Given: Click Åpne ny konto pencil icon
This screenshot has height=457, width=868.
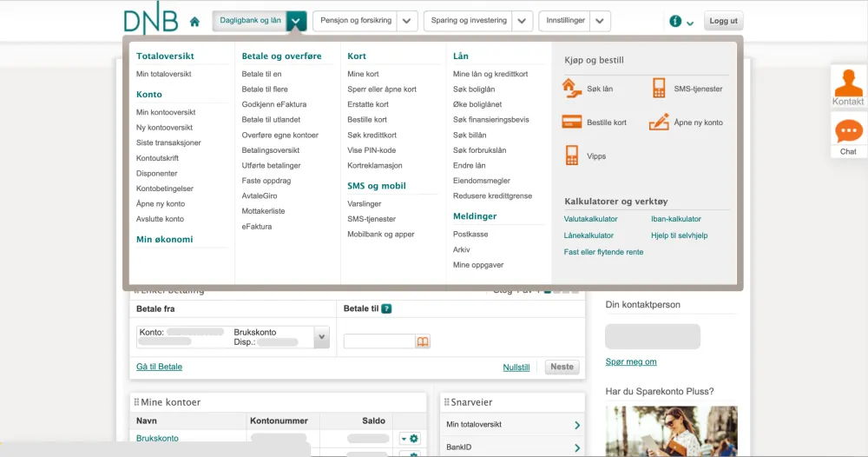Looking at the screenshot, I should pos(659,122).
